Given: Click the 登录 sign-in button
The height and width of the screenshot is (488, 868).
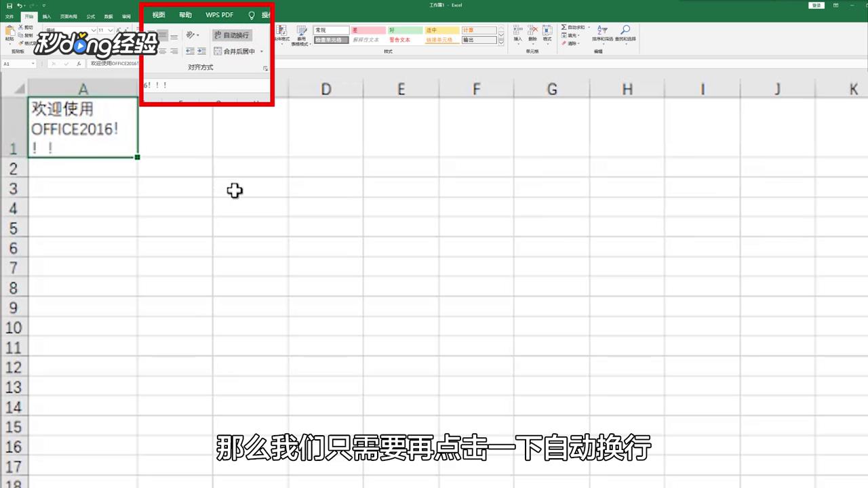Looking at the screenshot, I should click(816, 5).
